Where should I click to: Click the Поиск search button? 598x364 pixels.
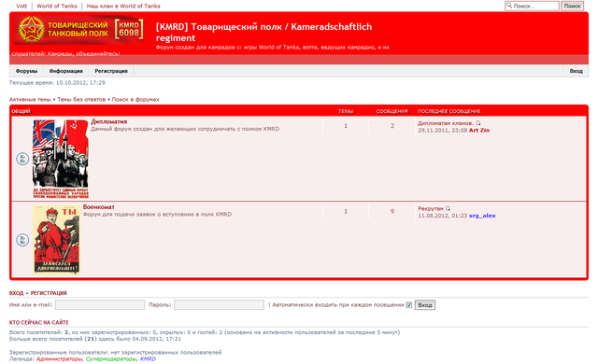pos(572,6)
